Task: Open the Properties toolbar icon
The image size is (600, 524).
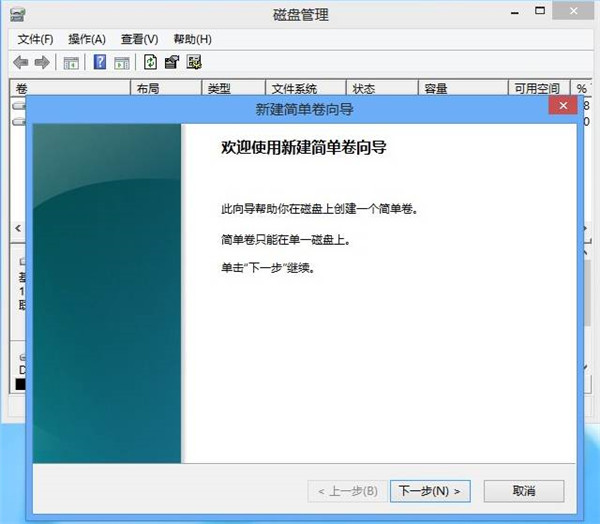Action: click(x=172, y=62)
